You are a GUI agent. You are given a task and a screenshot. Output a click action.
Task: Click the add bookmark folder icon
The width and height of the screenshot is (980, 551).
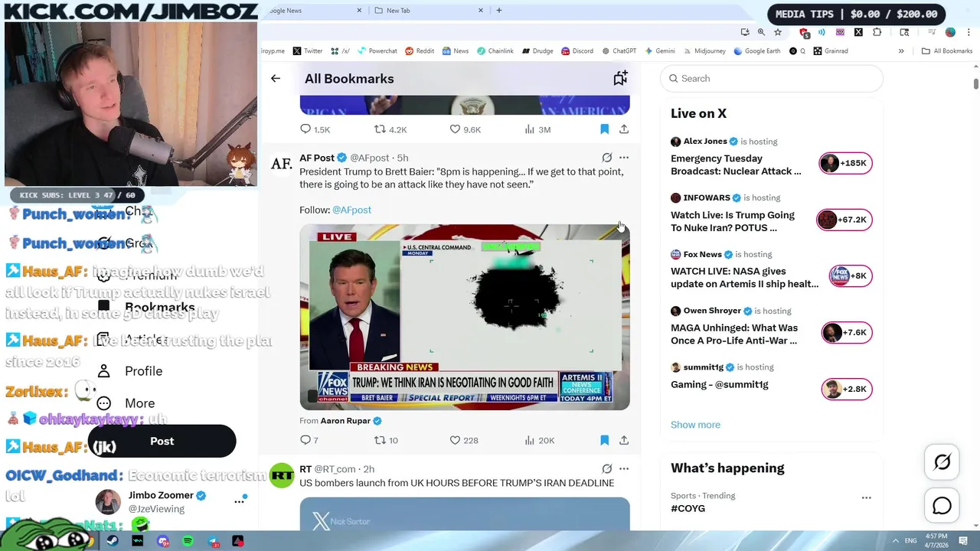(620, 78)
